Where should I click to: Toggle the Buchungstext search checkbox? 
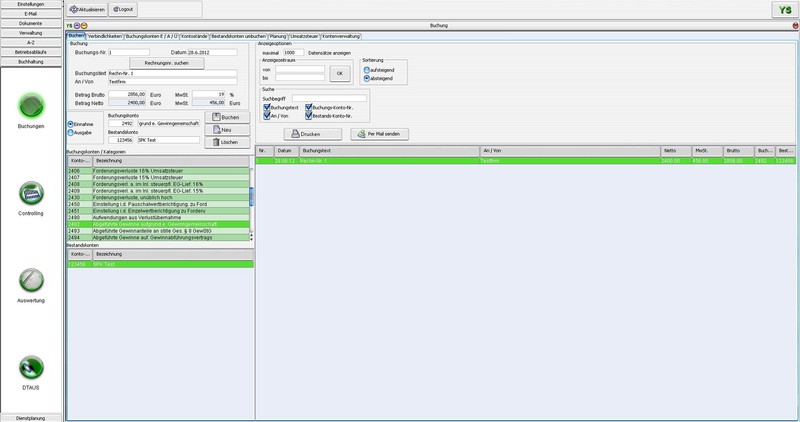(267, 107)
